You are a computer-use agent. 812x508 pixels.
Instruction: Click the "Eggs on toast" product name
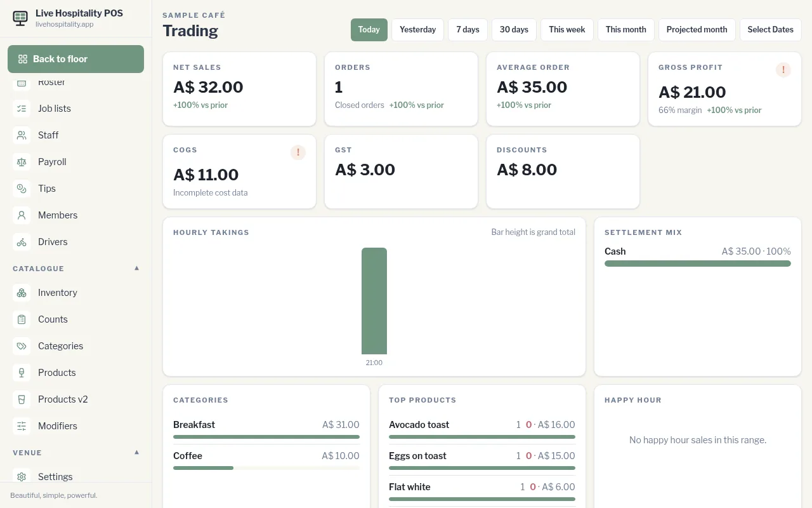click(417, 456)
